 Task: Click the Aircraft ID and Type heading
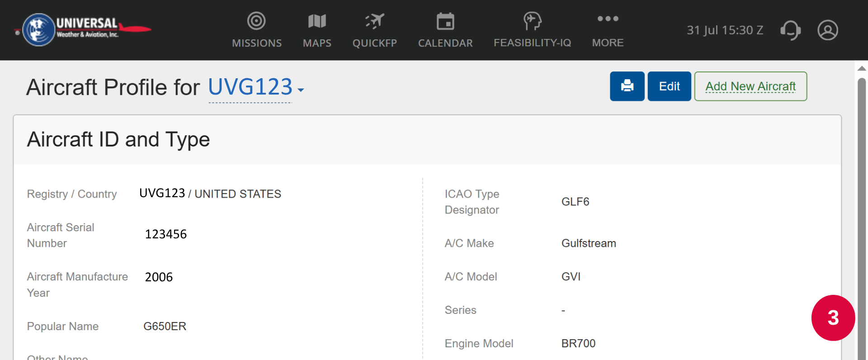pos(118,139)
